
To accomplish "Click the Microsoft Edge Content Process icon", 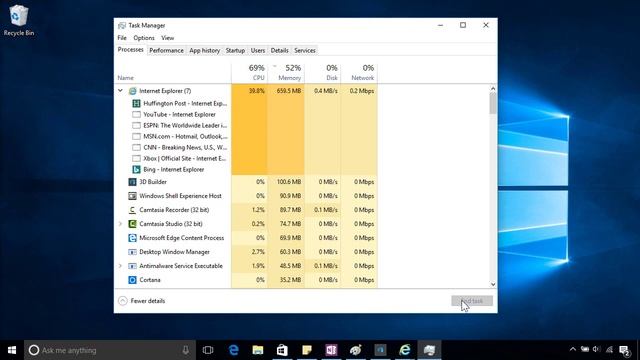I will (x=132, y=238).
